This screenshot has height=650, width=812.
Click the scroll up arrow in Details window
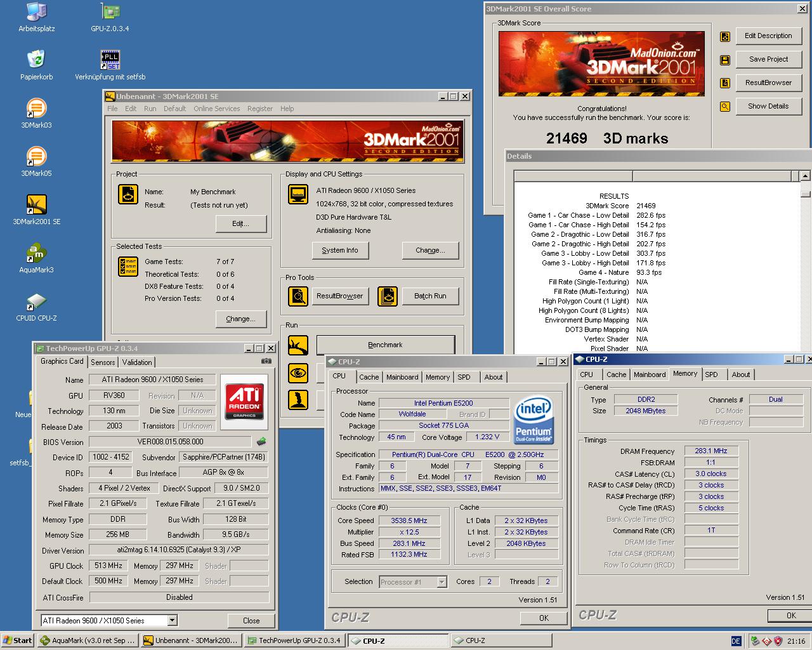point(806,176)
